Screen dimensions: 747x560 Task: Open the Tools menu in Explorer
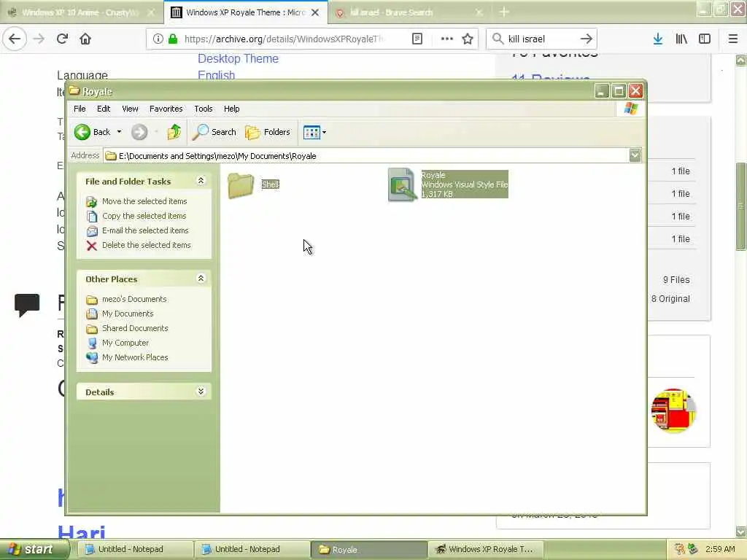tap(204, 109)
